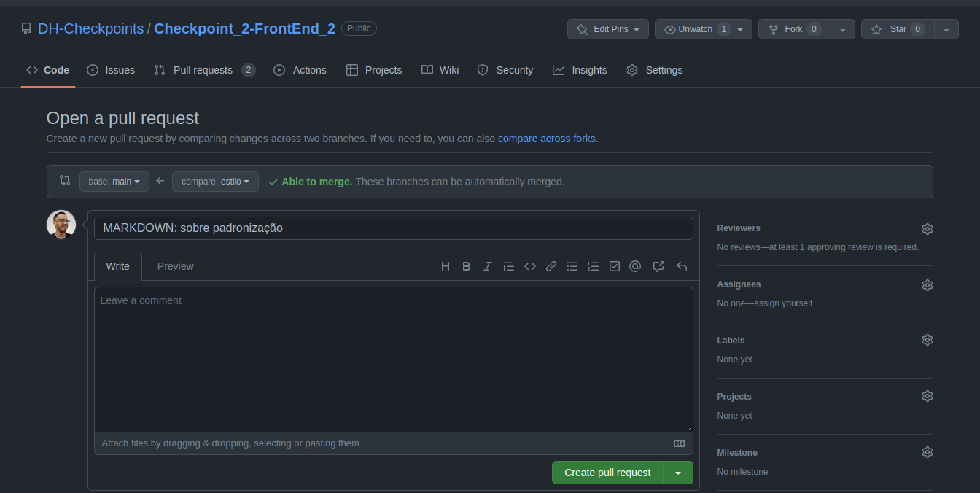
Task: Insert a saved reply
Action: pos(682,266)
